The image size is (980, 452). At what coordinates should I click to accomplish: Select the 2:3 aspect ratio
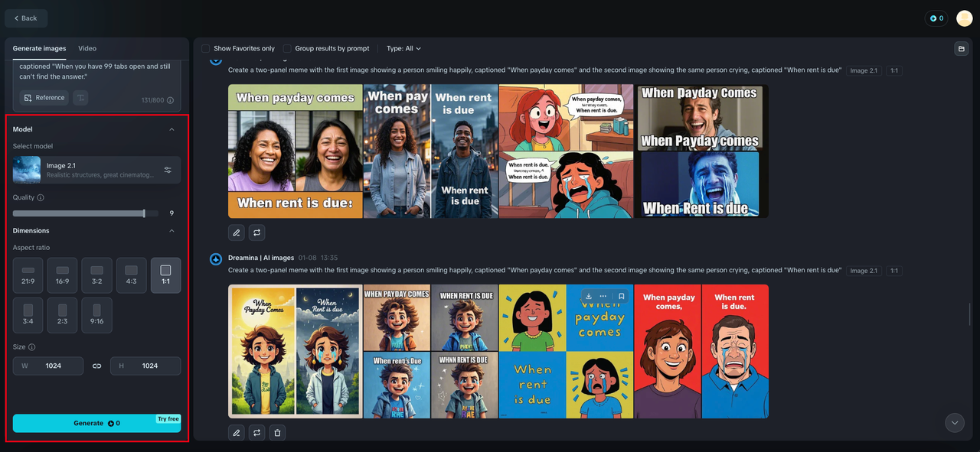62,315
